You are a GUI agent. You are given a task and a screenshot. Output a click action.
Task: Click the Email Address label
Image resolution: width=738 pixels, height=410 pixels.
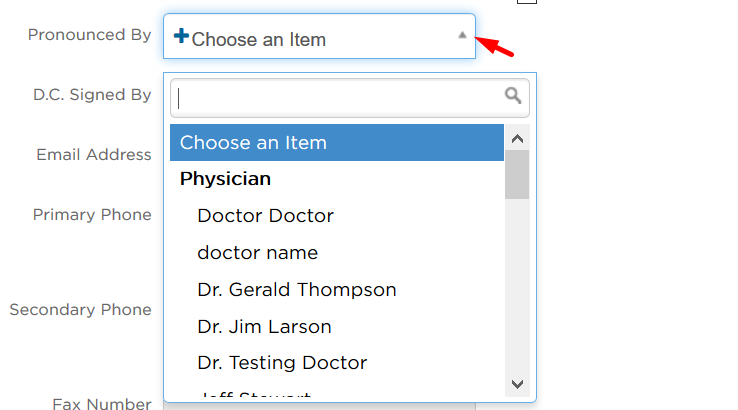pos(94,154)
